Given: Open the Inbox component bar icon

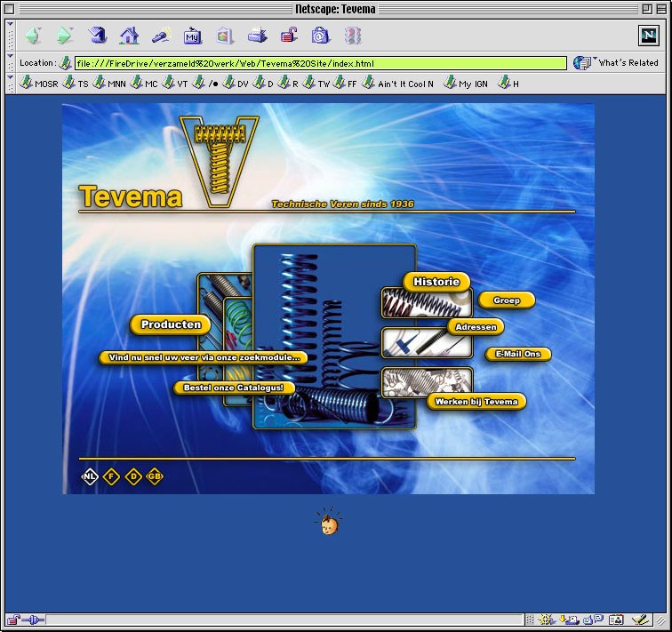Looking at the screenshot, I should coord(570,620).
